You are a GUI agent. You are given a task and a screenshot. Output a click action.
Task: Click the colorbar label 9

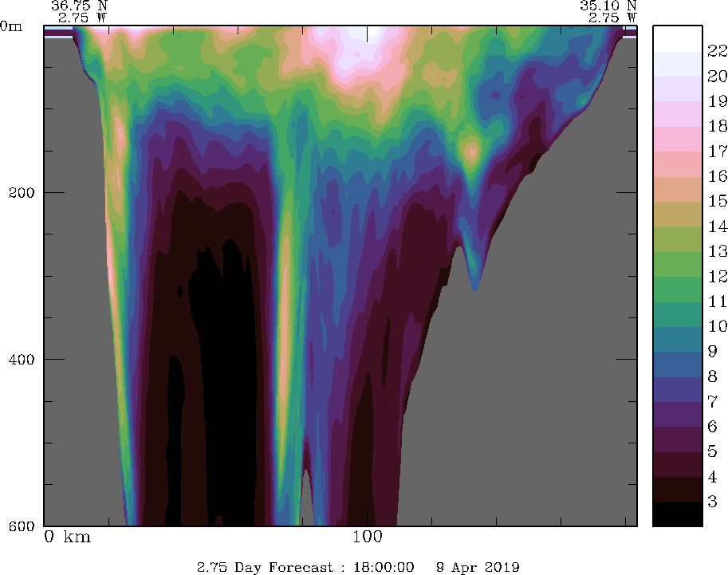pos(713,352)
